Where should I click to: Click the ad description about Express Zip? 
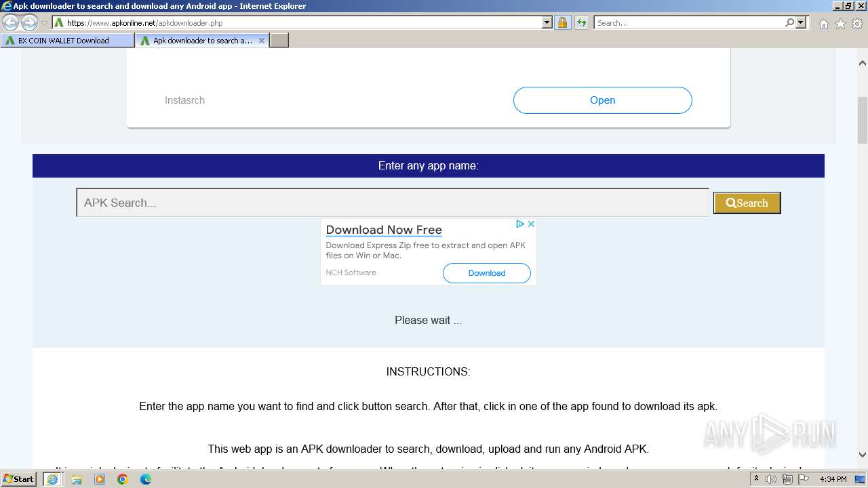(x=426, y=250)
